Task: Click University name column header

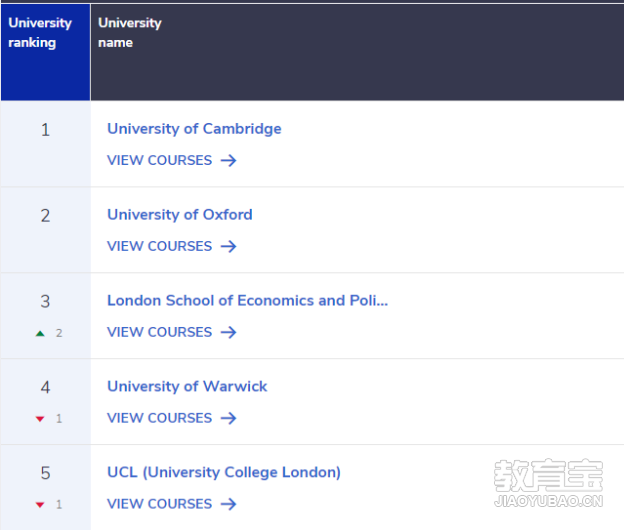Action: pyautogui.click(x=129, y=33)
